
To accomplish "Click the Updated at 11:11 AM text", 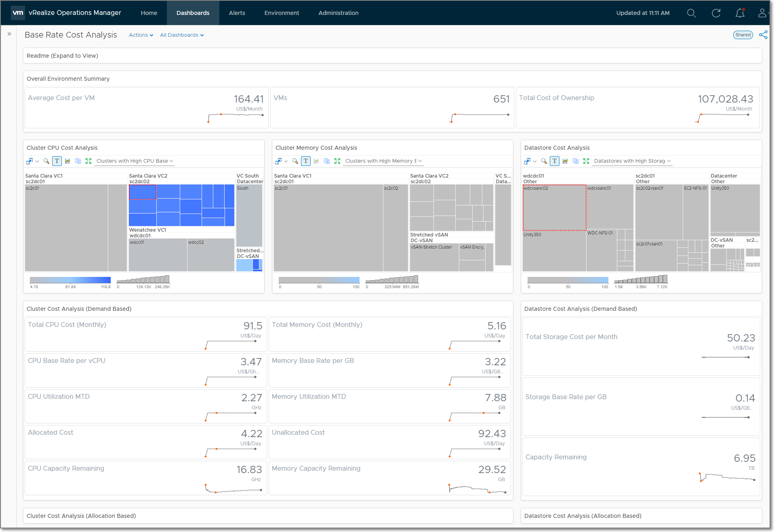I will (643, 13).
